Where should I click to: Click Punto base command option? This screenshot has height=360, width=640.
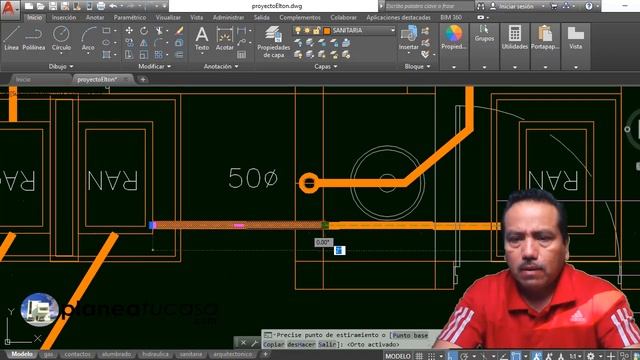click(x=410, y=335)
